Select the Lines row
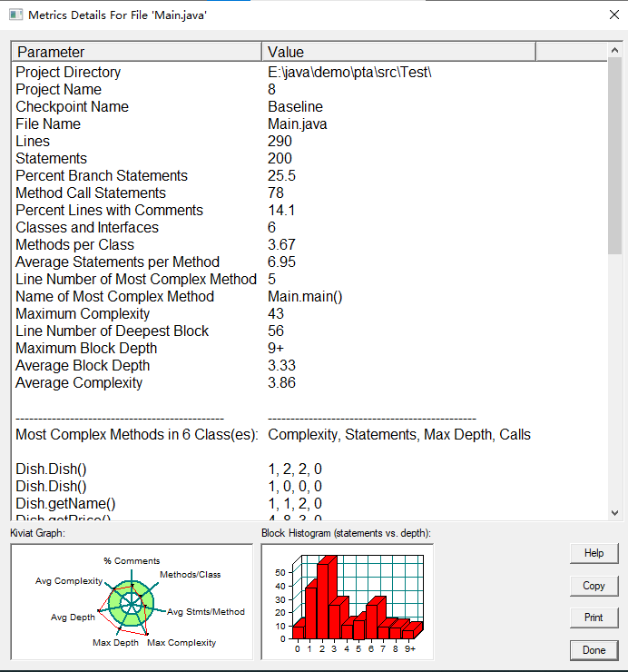The width and height of the screenshot is (628, 672). [309, 141]
